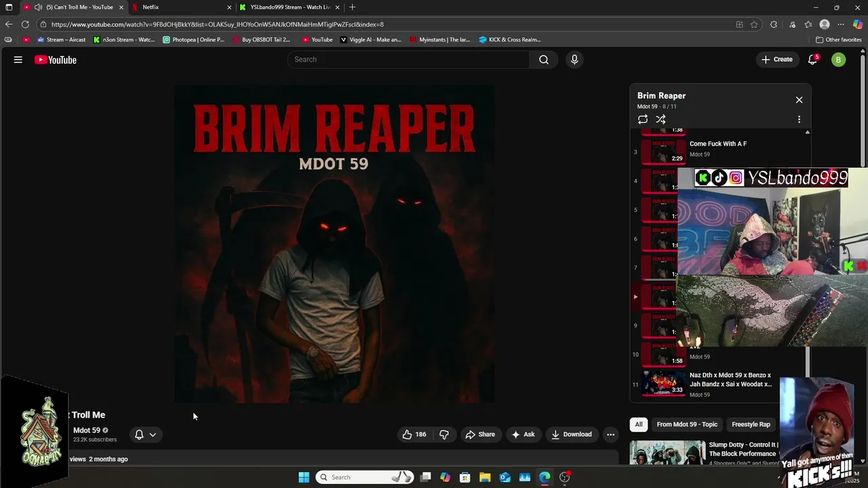Open KICK & Cross Realm bookmark

pyautogui.click(x=509, y=39)
